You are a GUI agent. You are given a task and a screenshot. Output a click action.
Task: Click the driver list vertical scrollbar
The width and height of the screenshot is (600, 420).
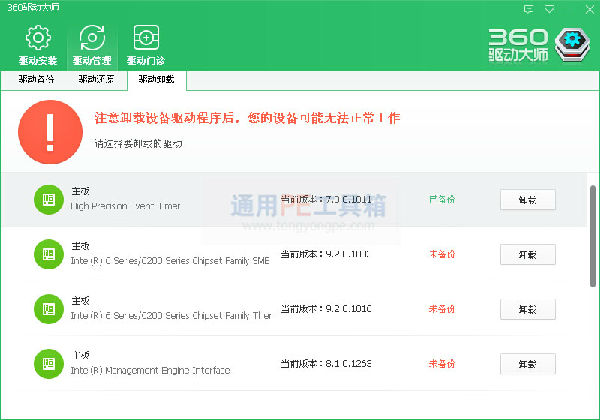pyautogui.click(x=593, y=236)
